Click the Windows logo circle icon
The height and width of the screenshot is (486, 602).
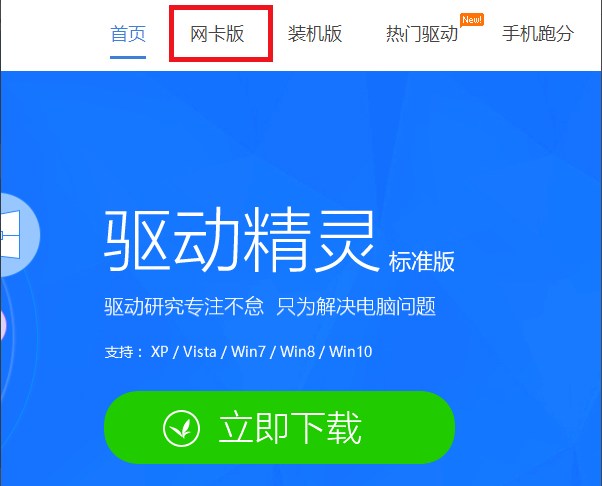coord(19,235)
